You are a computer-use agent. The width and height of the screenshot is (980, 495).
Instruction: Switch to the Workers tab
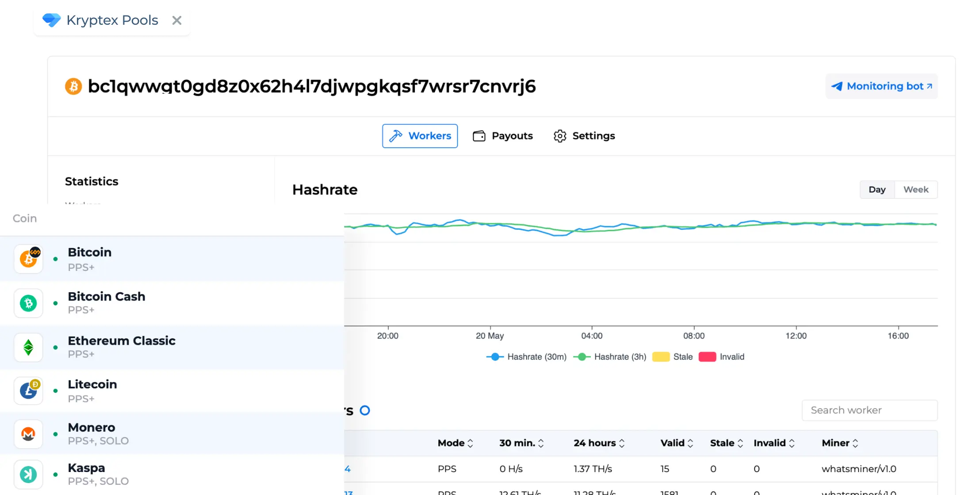pyautogui.click(x=420, y=136)
